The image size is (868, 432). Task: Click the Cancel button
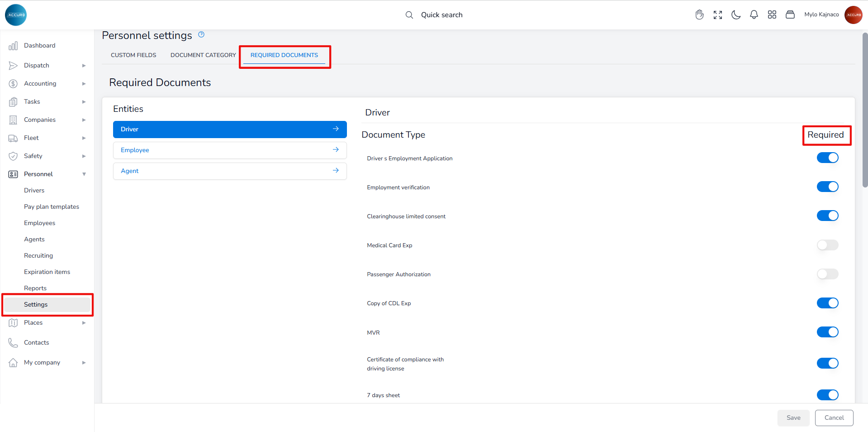834,418
